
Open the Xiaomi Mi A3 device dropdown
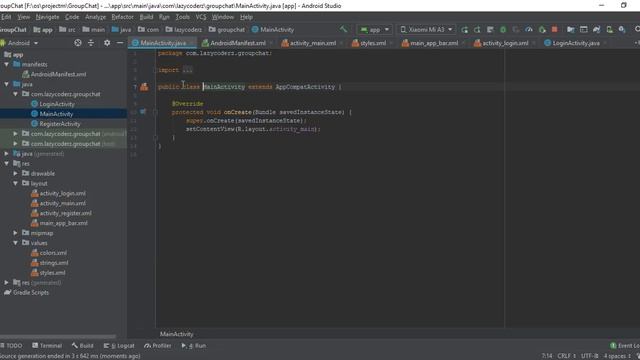coord(427,29)
